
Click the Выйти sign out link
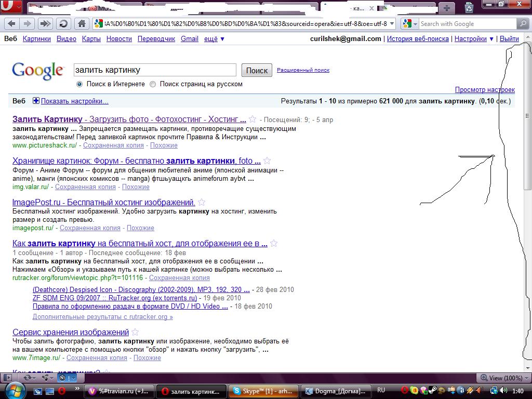pyautogui.click(x=509, y=38)
